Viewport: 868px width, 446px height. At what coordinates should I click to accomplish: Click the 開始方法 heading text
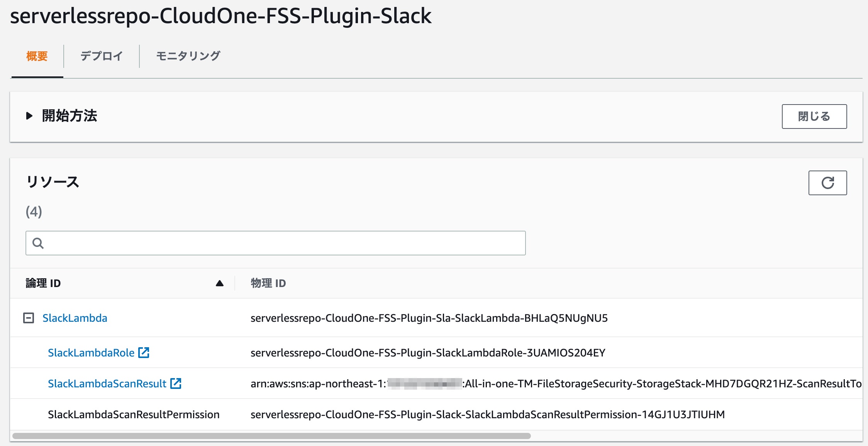tap(70, 116)
